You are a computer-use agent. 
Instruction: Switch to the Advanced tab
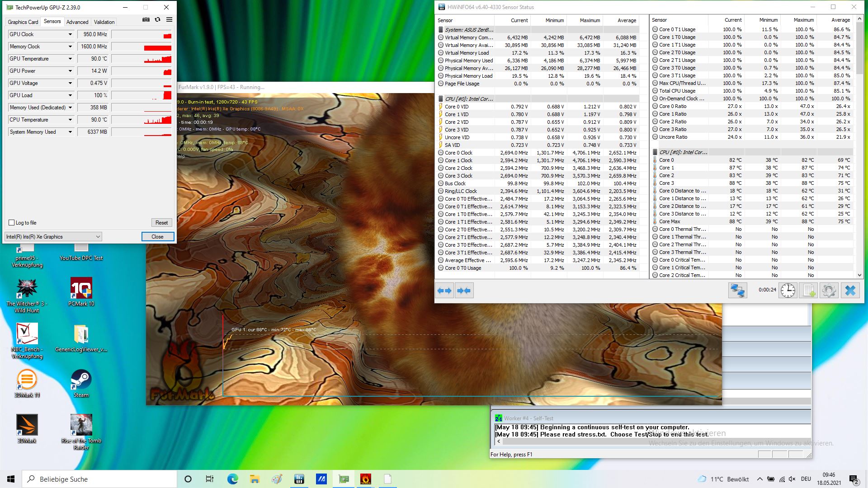point(77,22)
